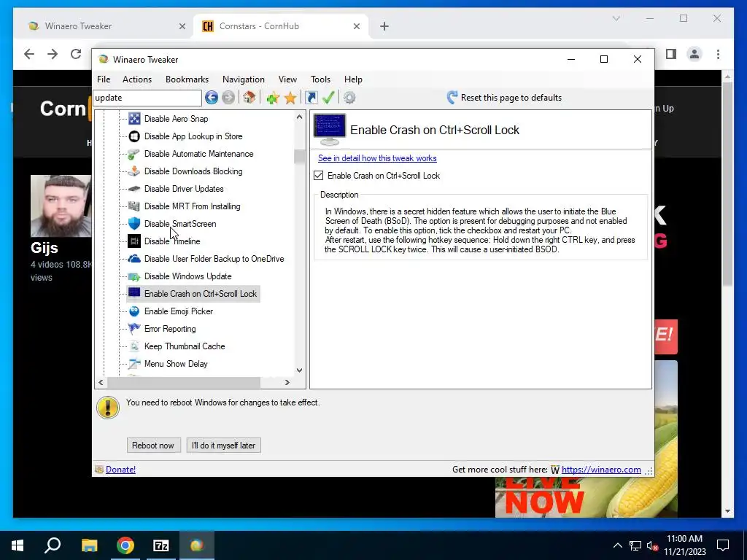Click the Keep Thumbnail Cache icon
Image resolution: width=747 pixels, height=560 pixels.
pyautogui.click(x=134, y=346)
